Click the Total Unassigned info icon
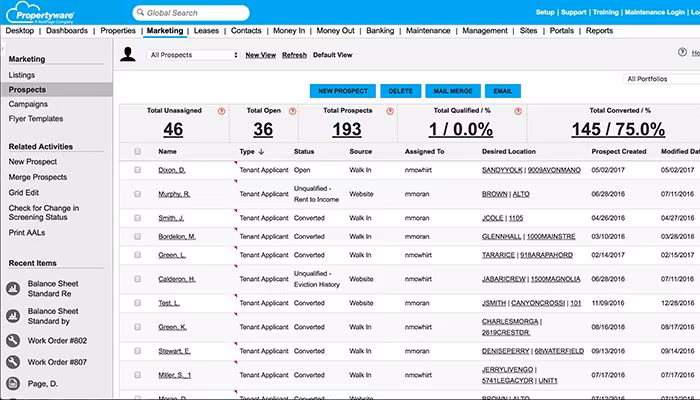 pos(221,111)
